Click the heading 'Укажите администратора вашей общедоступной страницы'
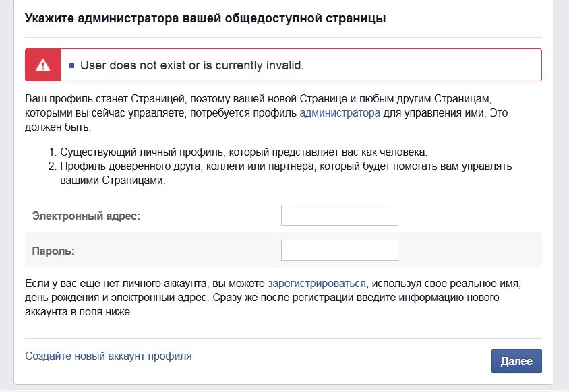 click(x=205, y=19)
